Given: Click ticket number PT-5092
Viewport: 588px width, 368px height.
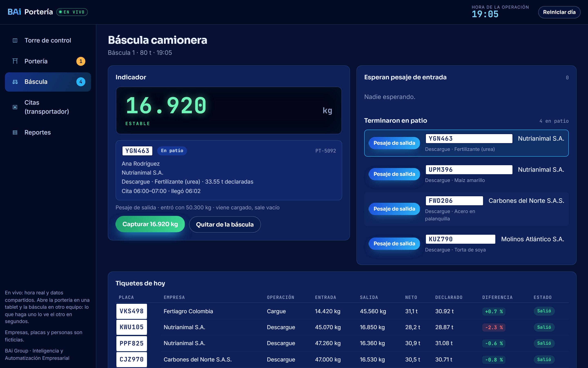Looking at the screenshot, I should 326,151.
